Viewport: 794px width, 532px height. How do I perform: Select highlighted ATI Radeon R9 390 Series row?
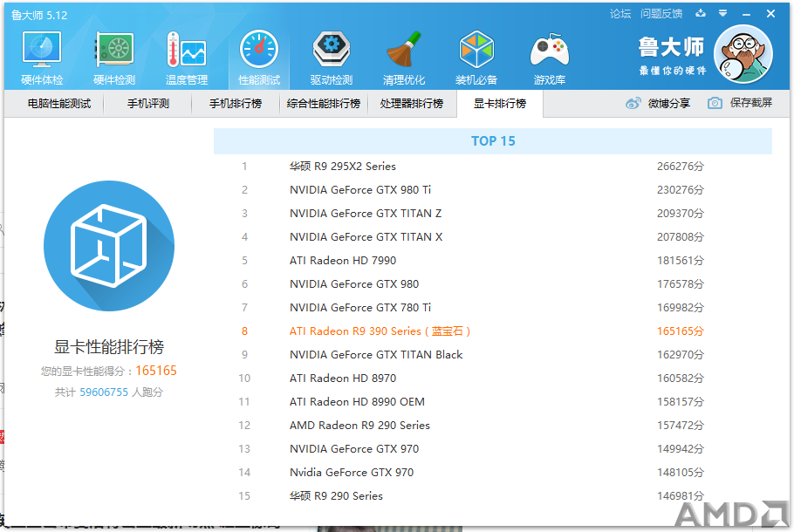[x=493, y=331]
